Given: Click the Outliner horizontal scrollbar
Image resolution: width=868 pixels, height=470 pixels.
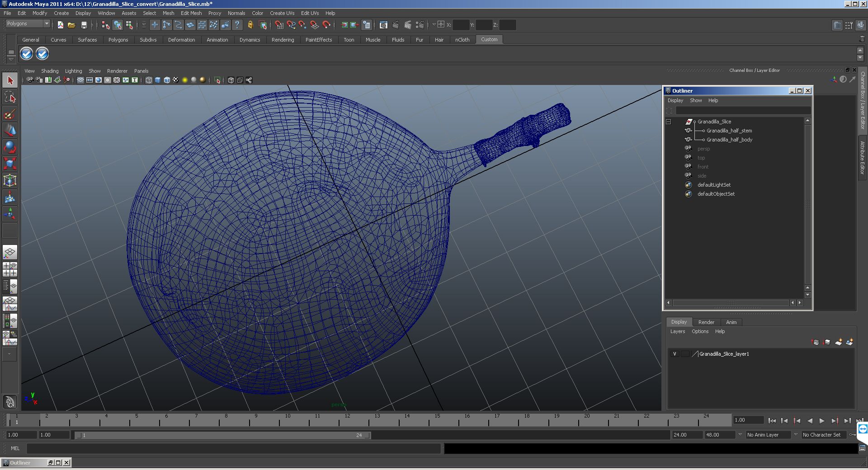Looking at the screenshot, I should tap(731, 303).
